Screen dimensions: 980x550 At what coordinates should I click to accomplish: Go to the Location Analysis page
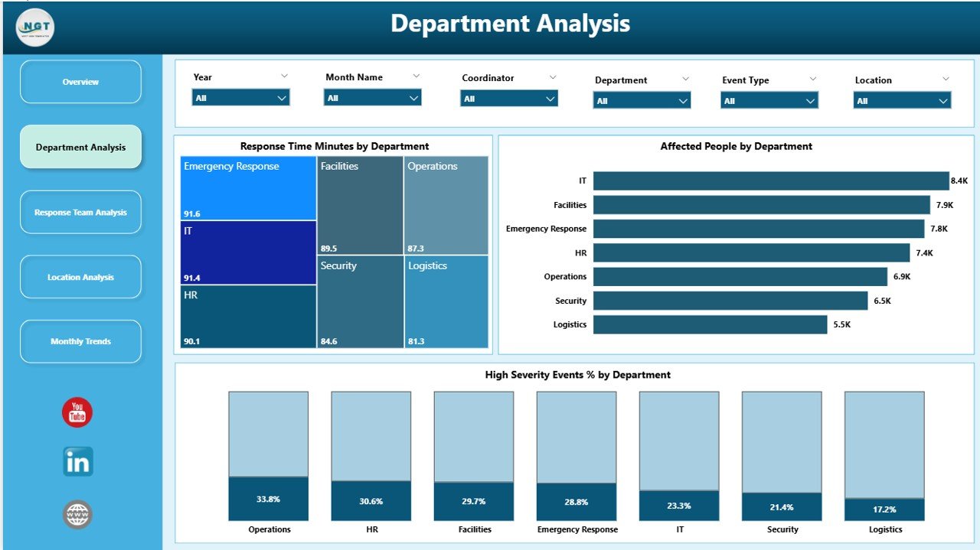click(x=80, y=277)
